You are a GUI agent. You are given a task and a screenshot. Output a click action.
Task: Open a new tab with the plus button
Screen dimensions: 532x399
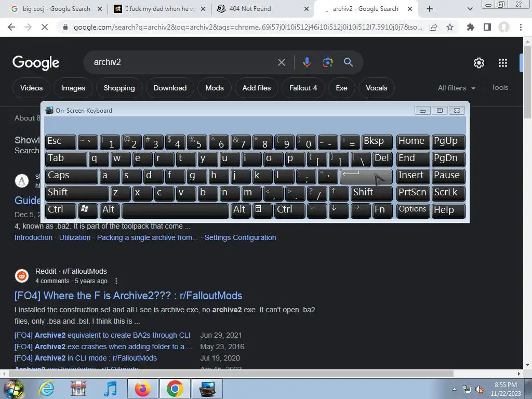tap(430, 9)
